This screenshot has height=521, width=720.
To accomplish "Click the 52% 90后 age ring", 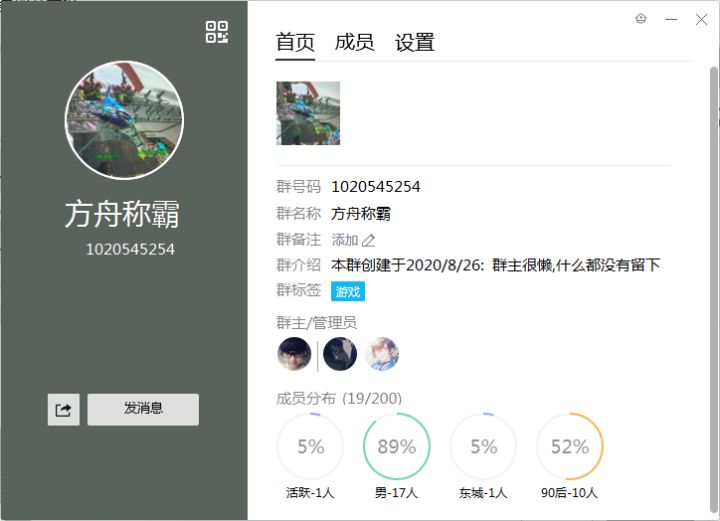I will click(x=570, y=446).
